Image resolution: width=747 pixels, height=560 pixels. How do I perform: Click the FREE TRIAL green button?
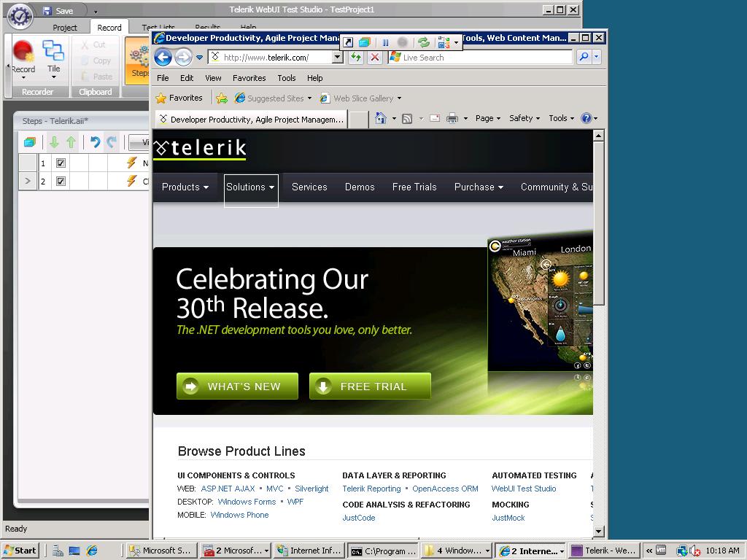tap(370, 386)
